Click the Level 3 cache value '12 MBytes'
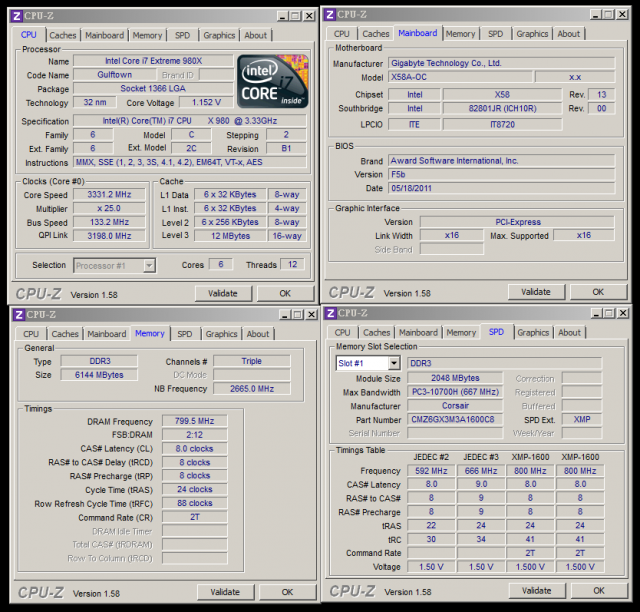 tap(230, 236)
